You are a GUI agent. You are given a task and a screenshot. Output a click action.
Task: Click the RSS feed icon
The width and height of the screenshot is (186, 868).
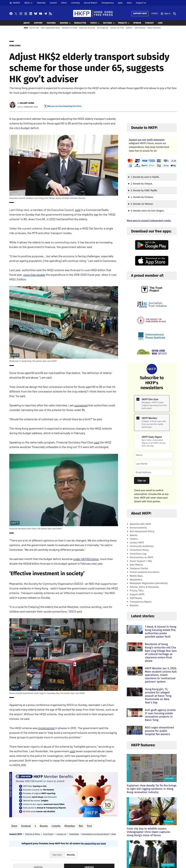50,13
